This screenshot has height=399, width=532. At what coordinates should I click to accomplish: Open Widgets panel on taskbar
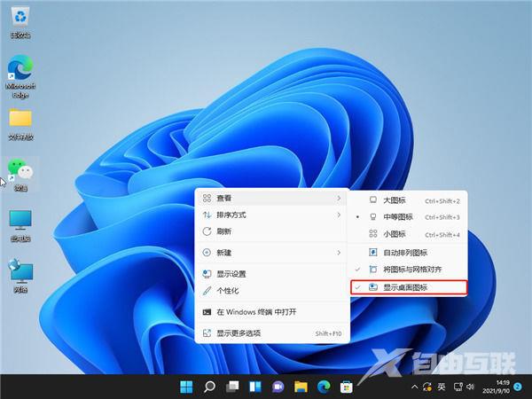point(255,387)
